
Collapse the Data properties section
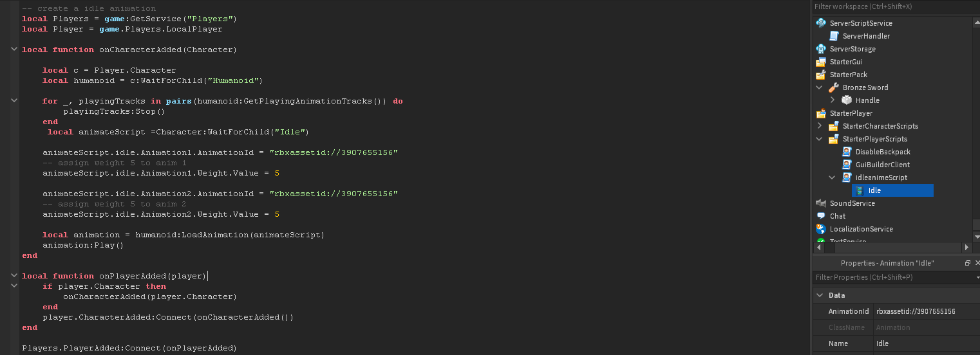point(820,295)
